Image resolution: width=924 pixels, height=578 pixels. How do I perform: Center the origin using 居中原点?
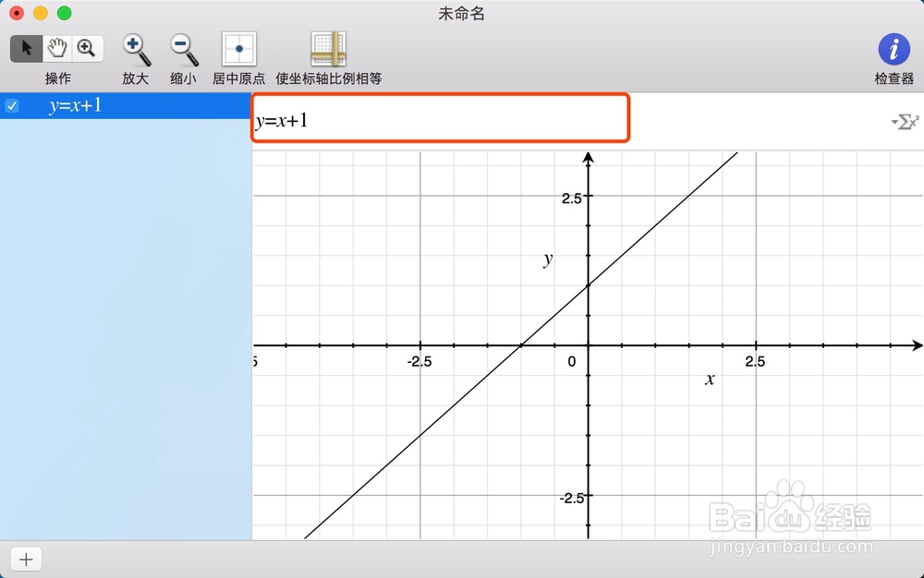238,49
